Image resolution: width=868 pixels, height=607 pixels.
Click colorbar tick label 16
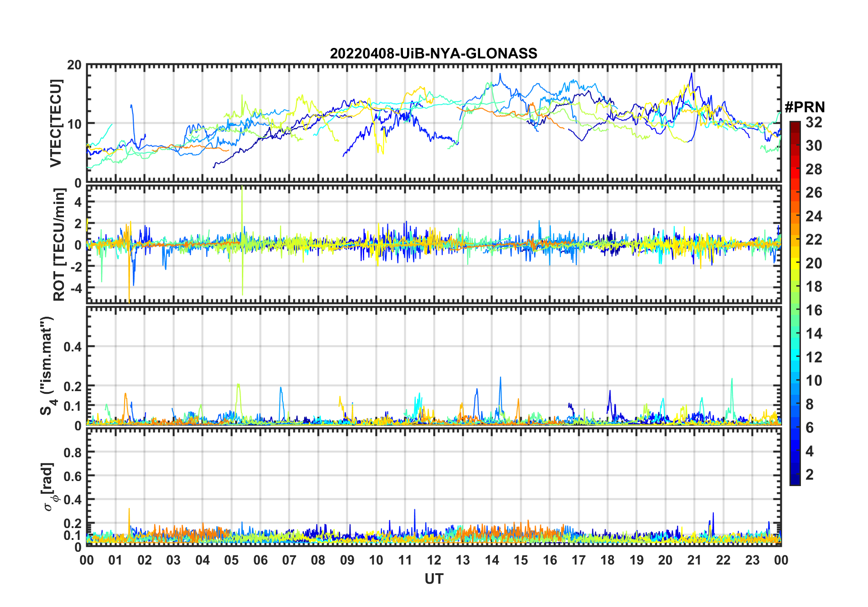pos(814,310)
